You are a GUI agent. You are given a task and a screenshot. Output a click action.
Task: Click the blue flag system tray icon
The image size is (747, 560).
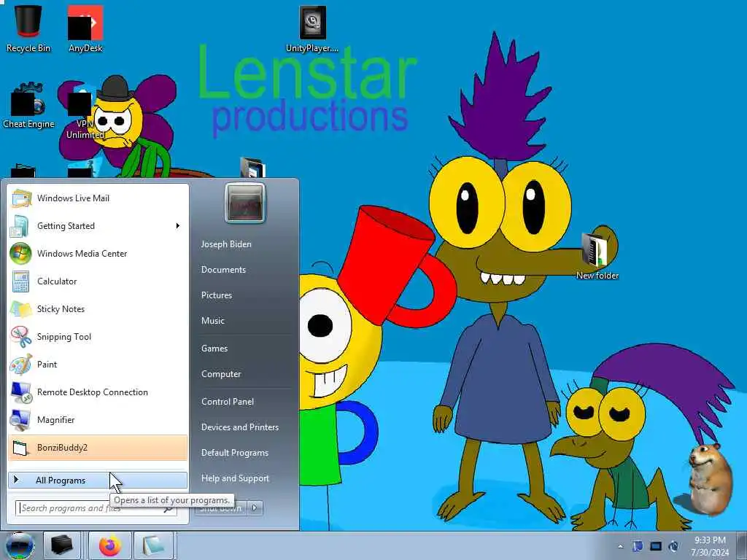638,546
